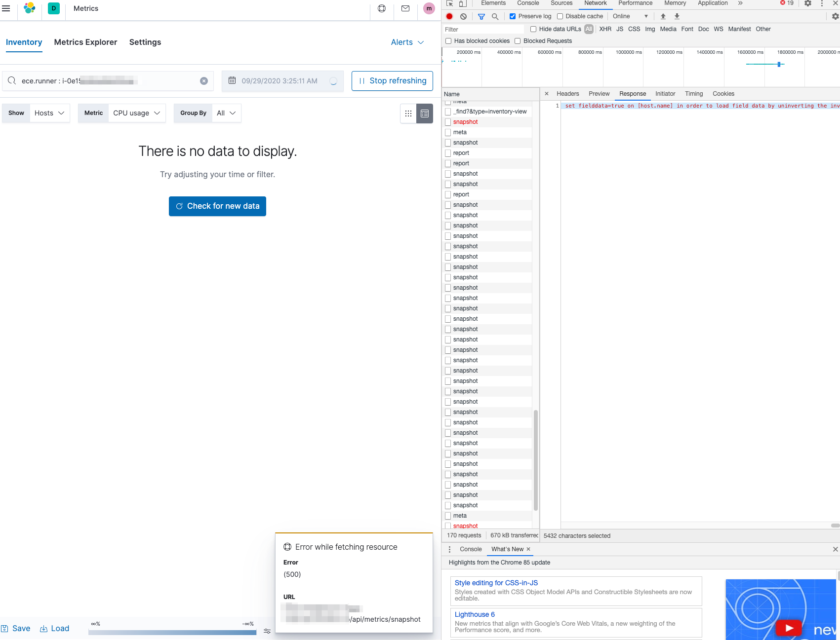840x640 pixels.
Task: Switch to the Metrics Explorer tab
Action: tap(85, 42)
